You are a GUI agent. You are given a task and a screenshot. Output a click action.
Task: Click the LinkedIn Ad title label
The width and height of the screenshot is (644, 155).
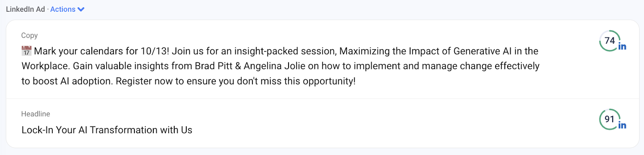pyautogui.click(x=25, y=9)
